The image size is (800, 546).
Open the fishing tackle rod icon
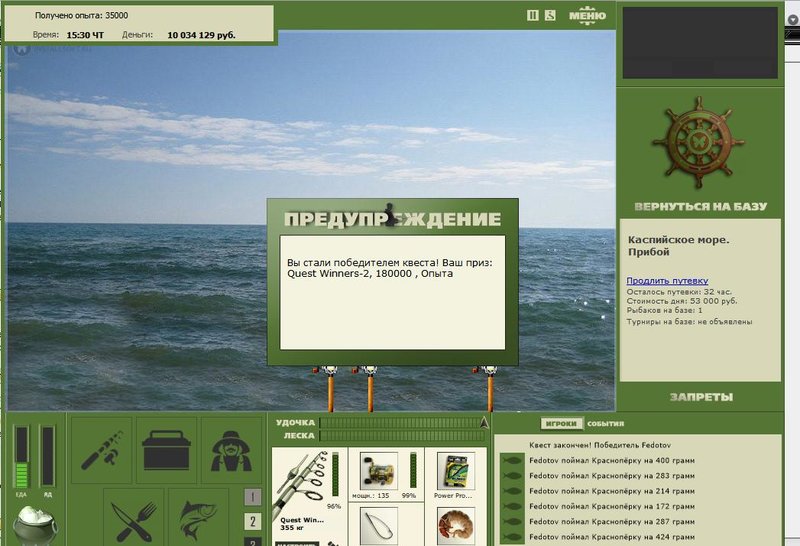coord(102,450)
